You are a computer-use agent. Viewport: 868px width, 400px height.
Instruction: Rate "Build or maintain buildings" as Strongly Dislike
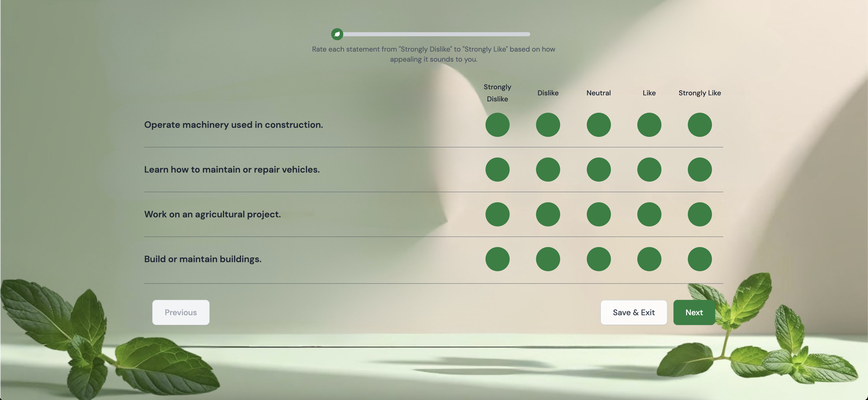(x=497, y=259)
